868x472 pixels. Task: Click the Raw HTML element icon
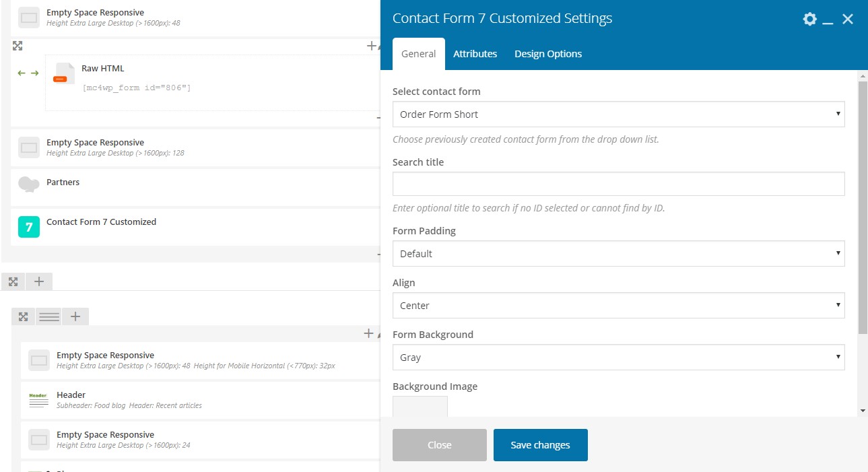tap(64, 73)
